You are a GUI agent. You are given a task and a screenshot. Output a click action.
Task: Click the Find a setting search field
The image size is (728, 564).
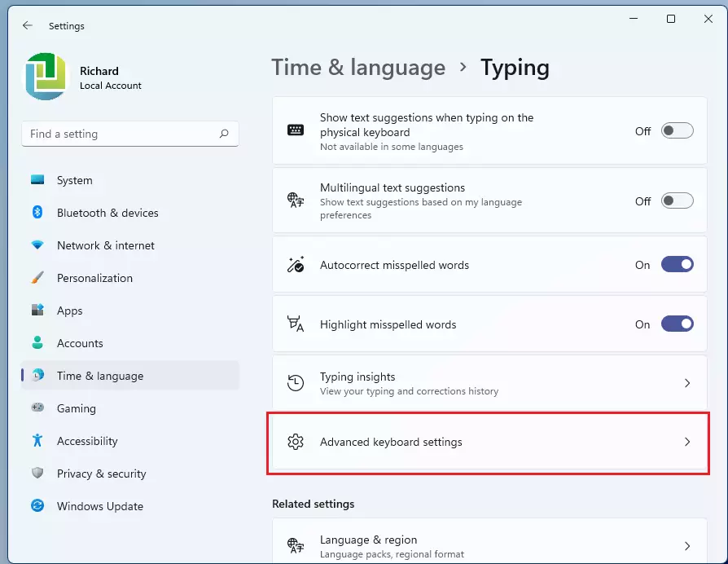pyautogui.click(x=130, y=134)
